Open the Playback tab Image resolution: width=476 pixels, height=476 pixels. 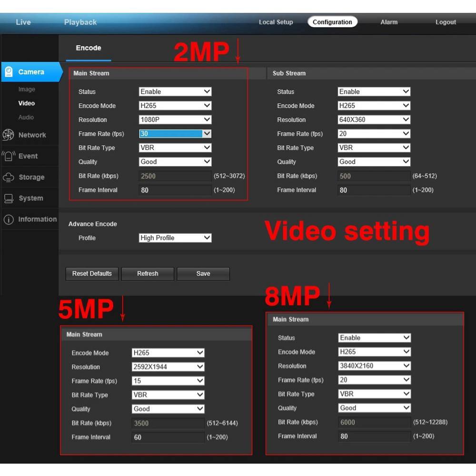80,22
